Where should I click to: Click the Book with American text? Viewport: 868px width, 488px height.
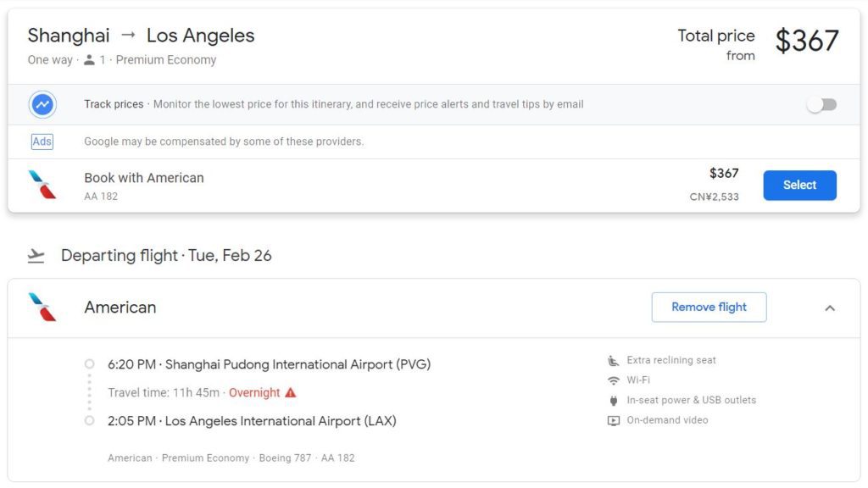144,178
